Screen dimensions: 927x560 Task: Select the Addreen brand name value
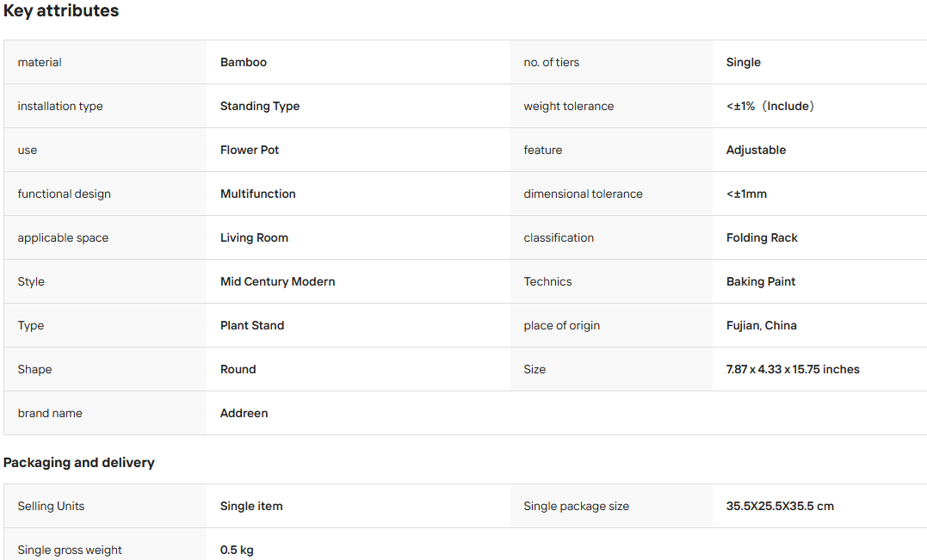coord(244,414)
